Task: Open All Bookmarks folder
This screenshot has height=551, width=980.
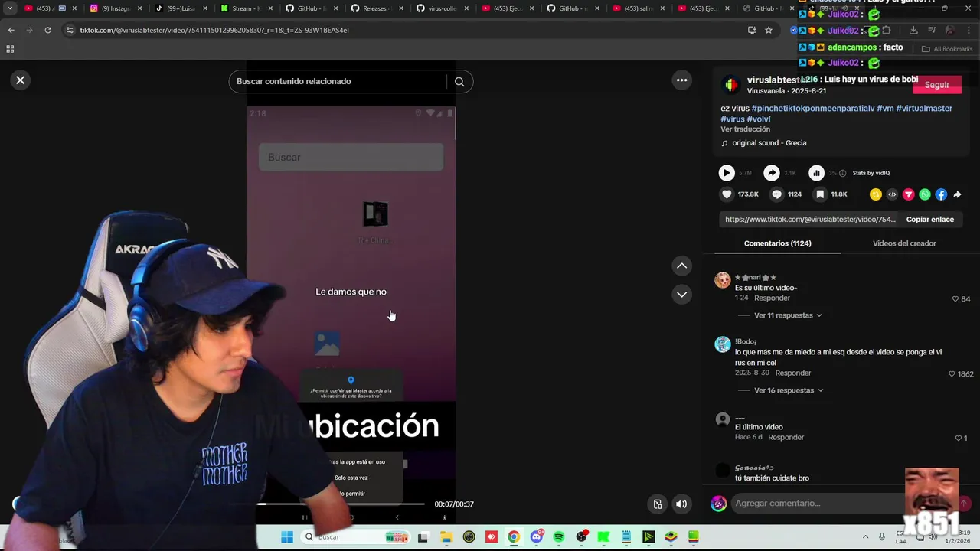Action: (x=946, y=49)
